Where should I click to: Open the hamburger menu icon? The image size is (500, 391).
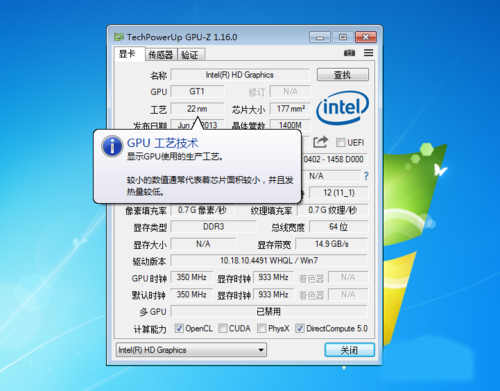368,53
